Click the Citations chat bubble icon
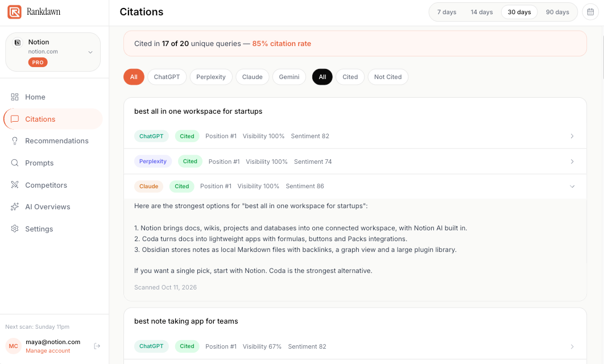Image resolution: width=604 pixels, height=364 pixels. 15,119
